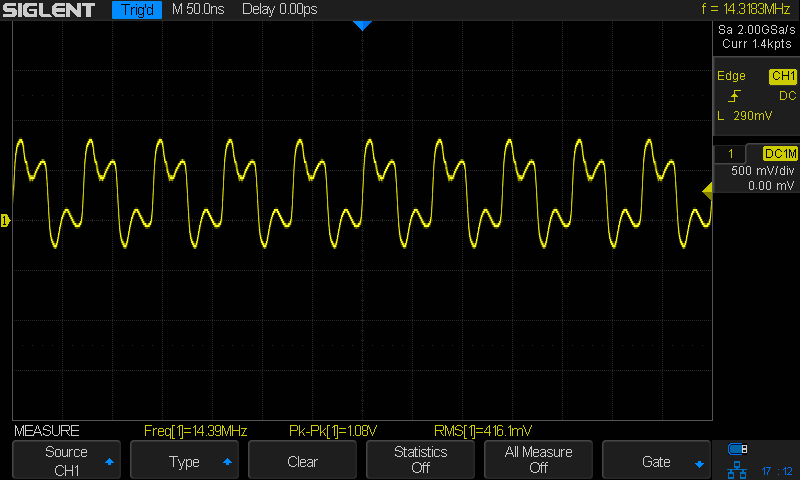Toggle Statistics Off softkey
Viewport: 800px width, 480px height.
pyautogui.click(x=420, y=461)
